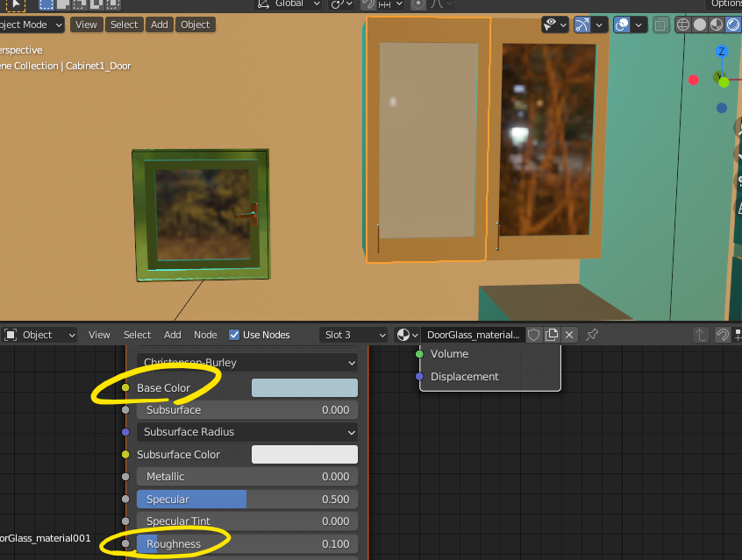The height and width of the screenshot is (560, 742).
Task: Choose the extend selection mode icon
Action: (62, 4)
